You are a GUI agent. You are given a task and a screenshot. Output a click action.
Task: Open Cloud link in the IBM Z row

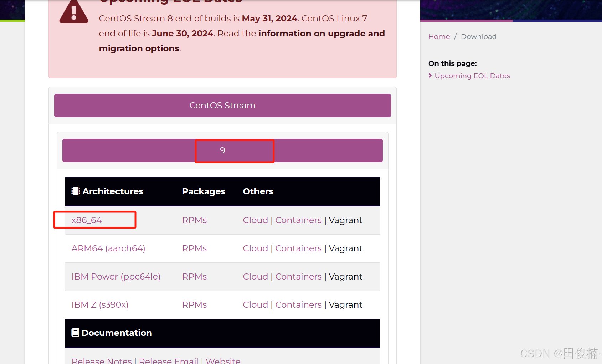coord(256,305)
